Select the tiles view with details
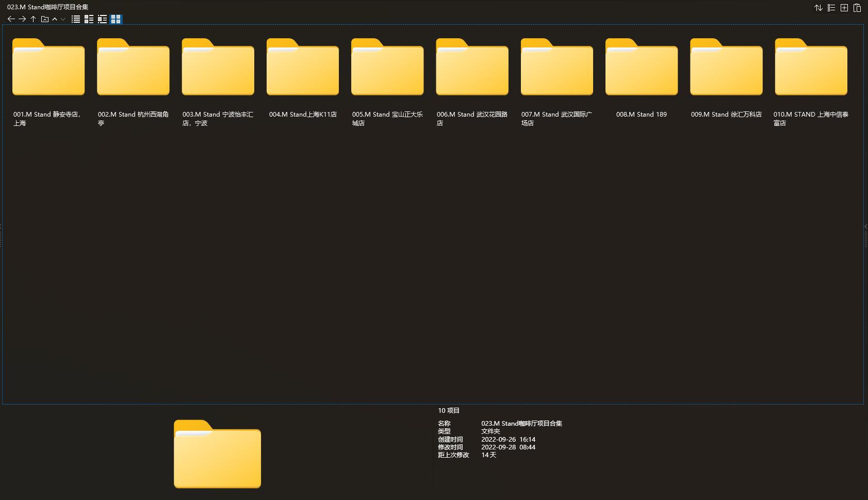Image resolution: width=868 pixels, height=500 pixels. click(x=102, y=19)
